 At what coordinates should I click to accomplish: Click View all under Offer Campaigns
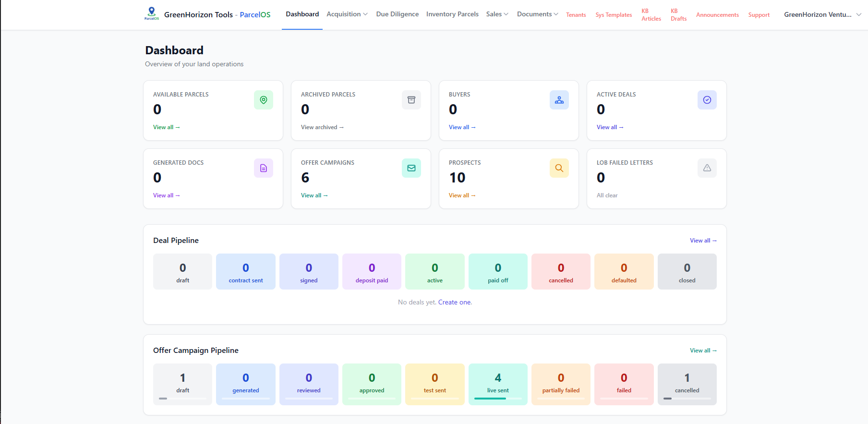point(314,195)
